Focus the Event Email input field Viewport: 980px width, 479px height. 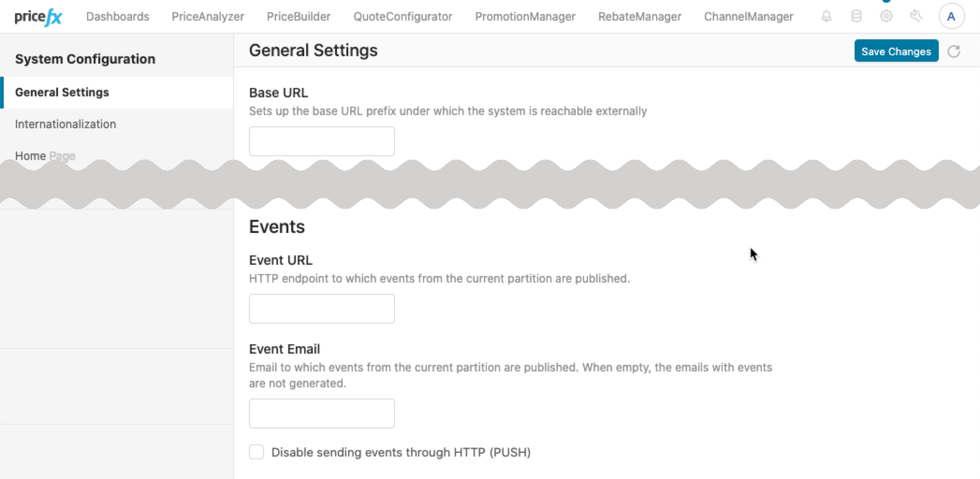[x=322, y=413]
